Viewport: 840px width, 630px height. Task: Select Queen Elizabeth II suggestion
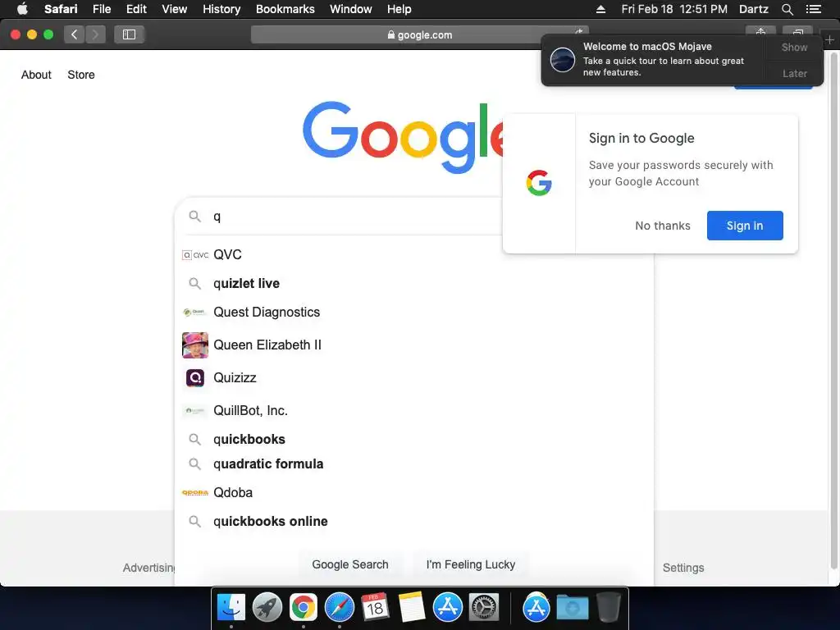(x=414, y=345)
